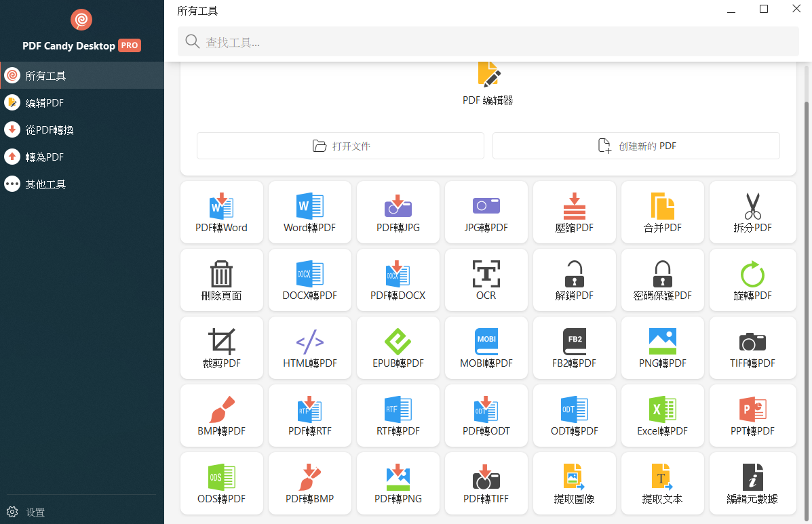Switch to 编辑PDF sidebar category
This screenshot has height=524, width=812.
click(x=82, y=102)
